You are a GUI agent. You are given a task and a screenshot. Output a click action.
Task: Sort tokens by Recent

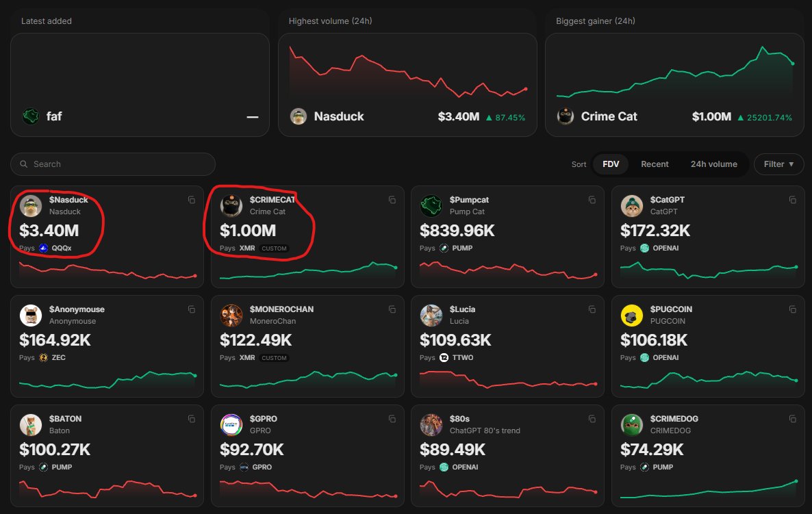coord(655,164)
